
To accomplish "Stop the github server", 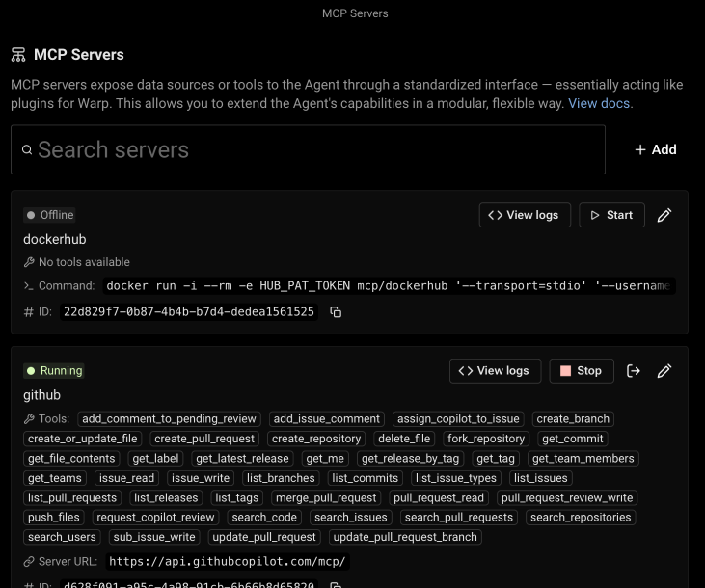I will (x=582, y=371).
